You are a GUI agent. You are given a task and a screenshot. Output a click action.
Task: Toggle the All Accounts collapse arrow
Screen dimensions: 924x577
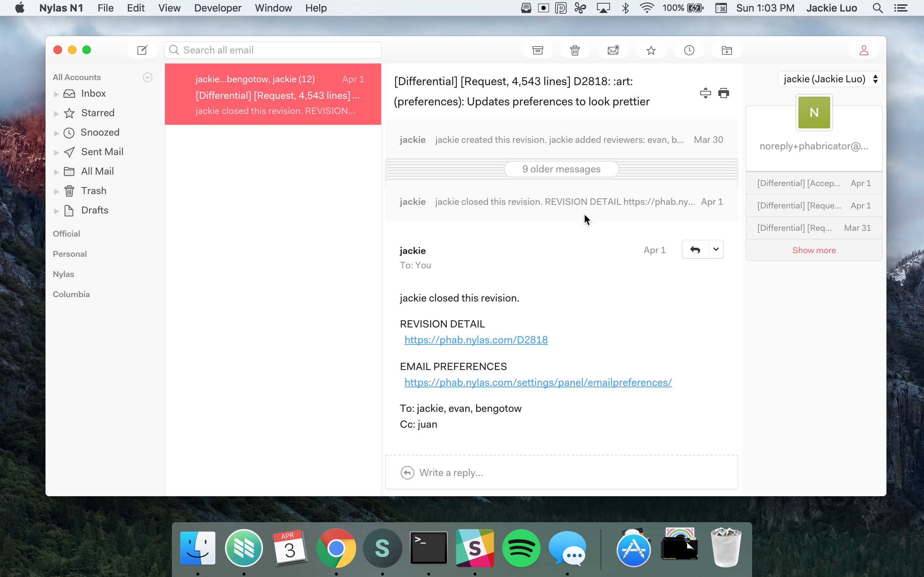(x=147, y=78)
